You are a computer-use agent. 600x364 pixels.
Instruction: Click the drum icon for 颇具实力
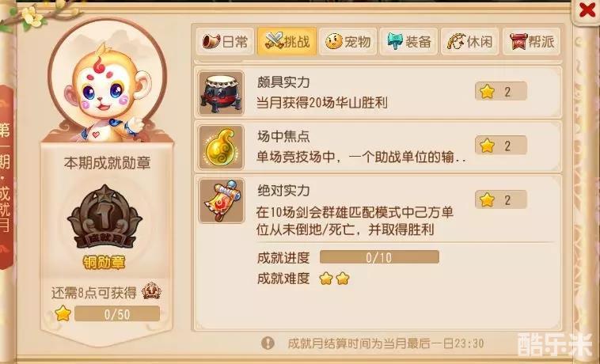[x=221, y=93]
